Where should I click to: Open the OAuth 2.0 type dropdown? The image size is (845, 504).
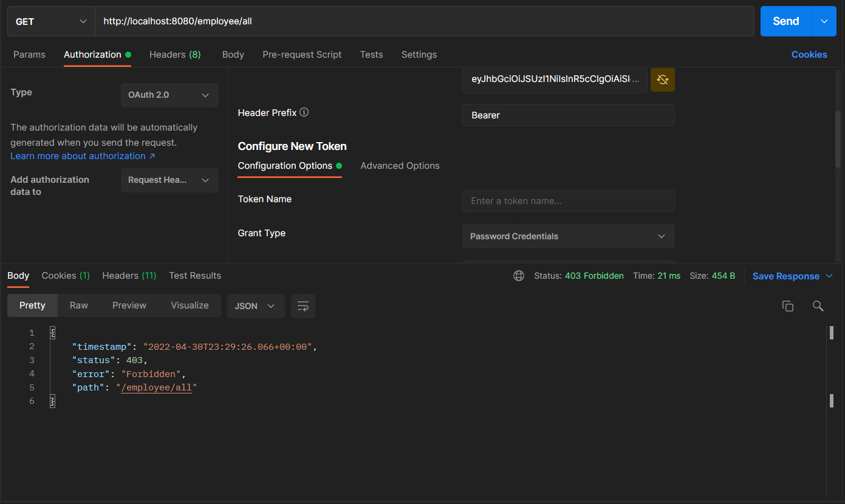tap(169, 95)
